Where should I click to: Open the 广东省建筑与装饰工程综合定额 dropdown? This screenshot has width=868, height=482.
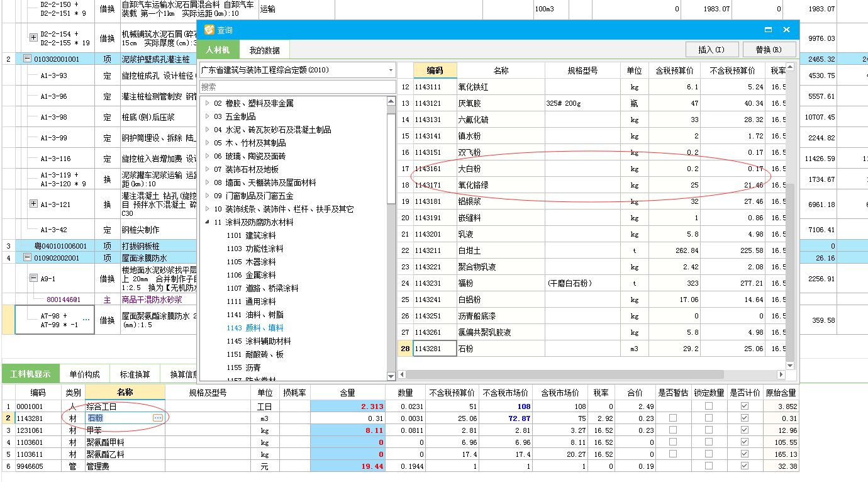[x=391, y=70]
